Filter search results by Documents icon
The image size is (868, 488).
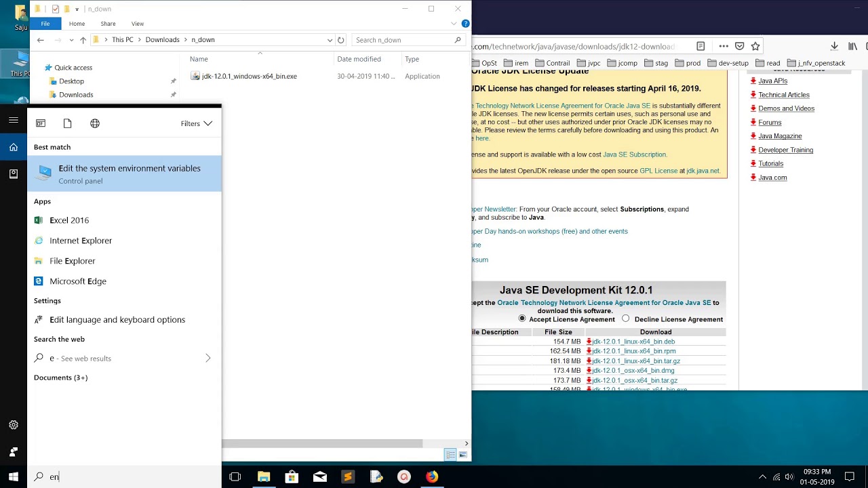[67, 123]
